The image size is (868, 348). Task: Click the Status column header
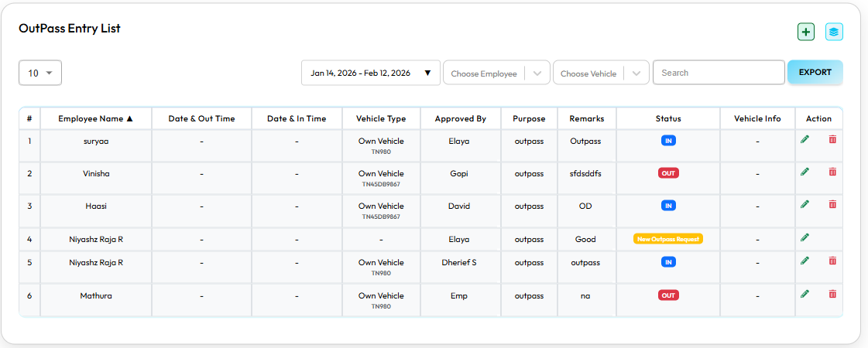pyautogui.click(x=667, y=119)
